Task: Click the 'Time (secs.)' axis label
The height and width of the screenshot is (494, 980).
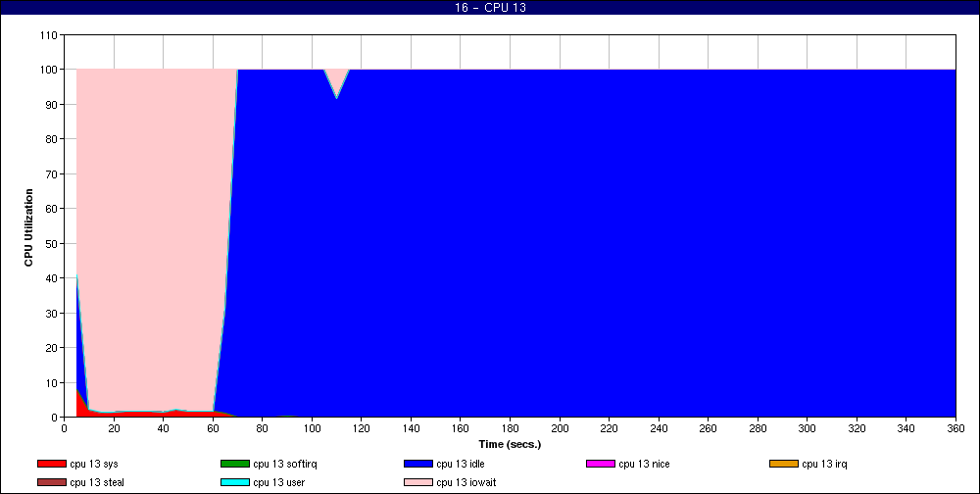Action: point(510,445)
